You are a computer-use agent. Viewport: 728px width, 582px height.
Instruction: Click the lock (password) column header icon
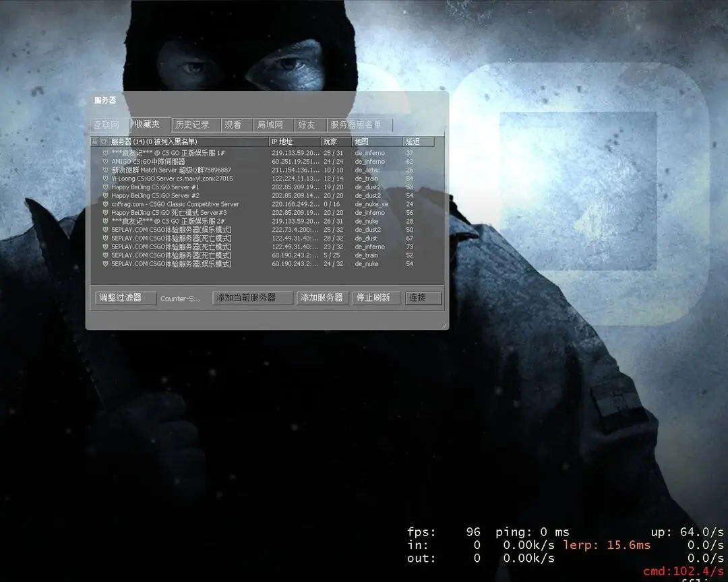click(95, 142)
